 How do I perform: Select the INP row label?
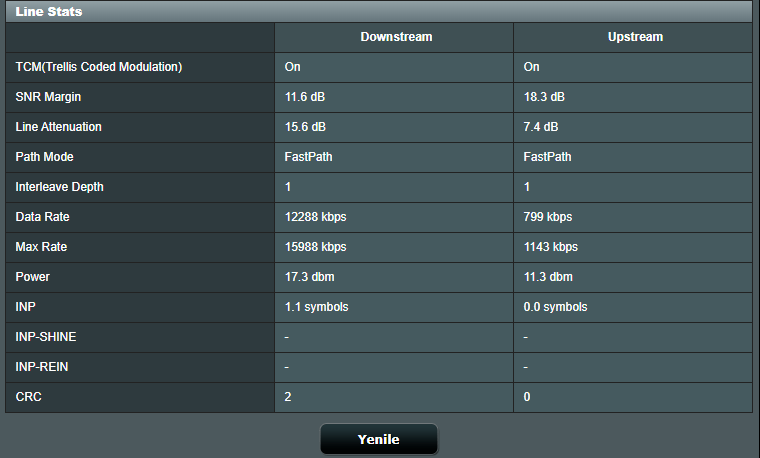coord(25,307)
